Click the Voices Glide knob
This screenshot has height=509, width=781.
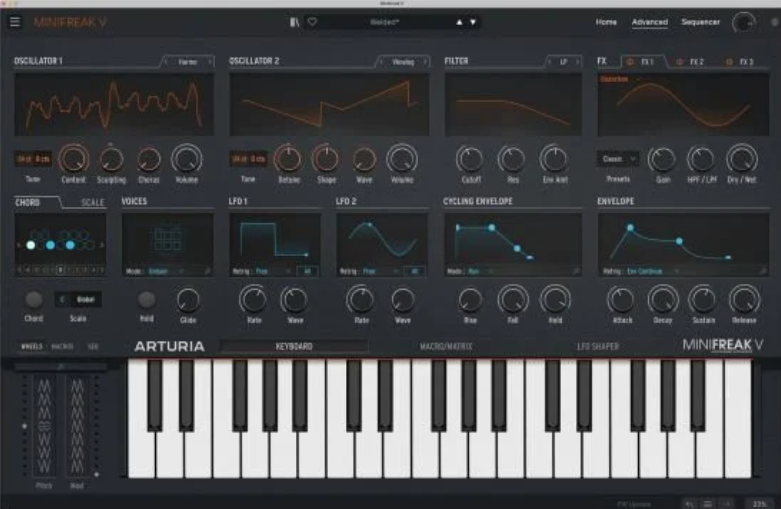(188, 300)
